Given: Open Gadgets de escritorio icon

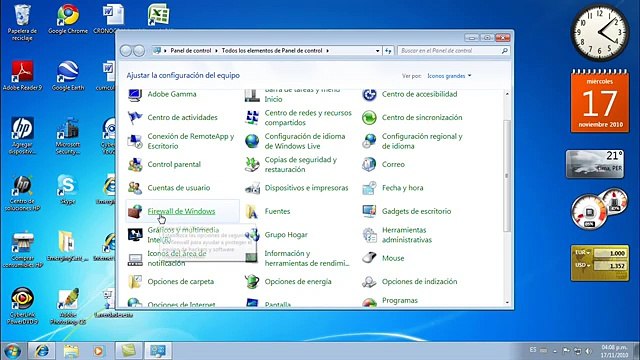Looking at the screenshot, I should 369,211.
